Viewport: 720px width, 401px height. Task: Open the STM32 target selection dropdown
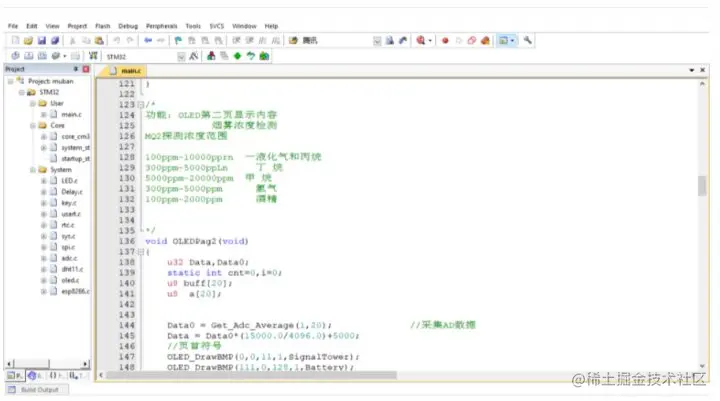pyautogui.click(x=181, y=56)
